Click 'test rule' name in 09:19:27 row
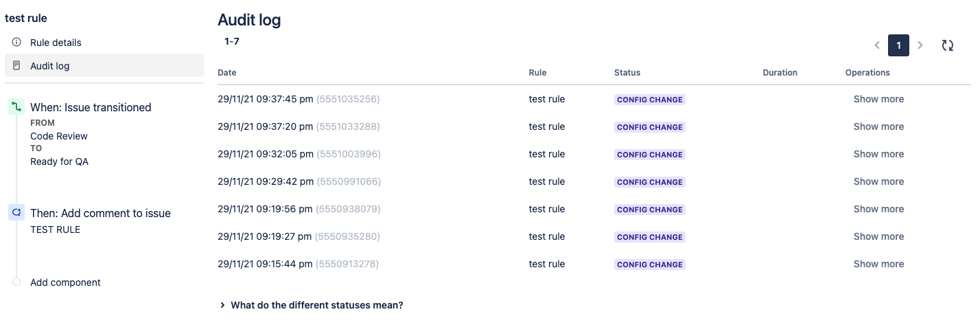 (x=547, y=236)
